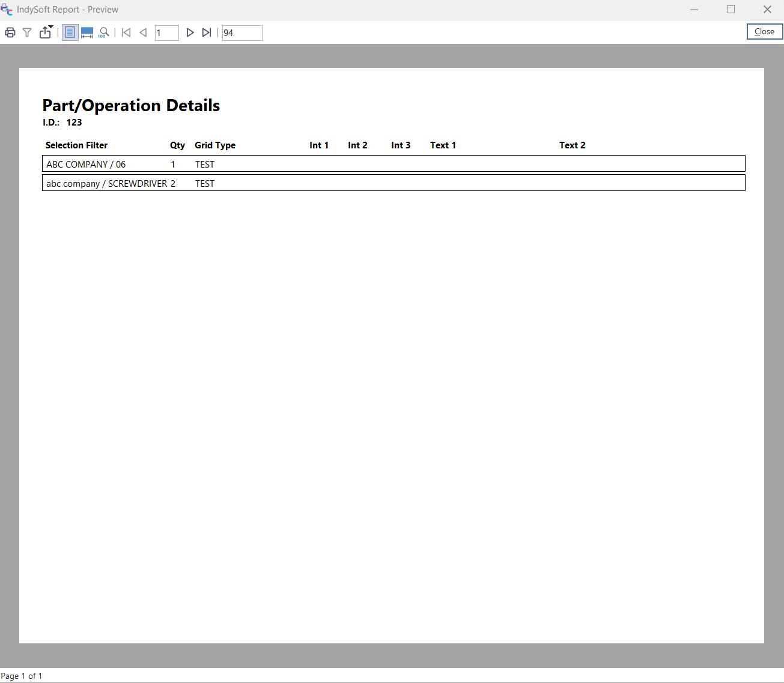This screenshot has height=683, width=784.
Task: Maximize the IndySoft Report preview window
Action: tap(731, 10)
